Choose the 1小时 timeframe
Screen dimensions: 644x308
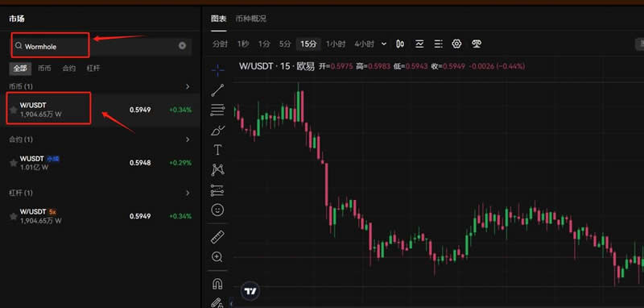click(x=336, y=44)
